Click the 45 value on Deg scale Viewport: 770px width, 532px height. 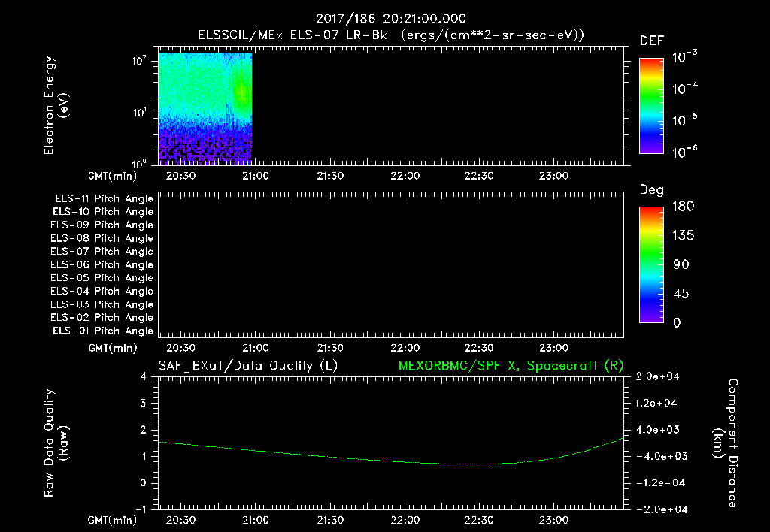click(681, 294)
